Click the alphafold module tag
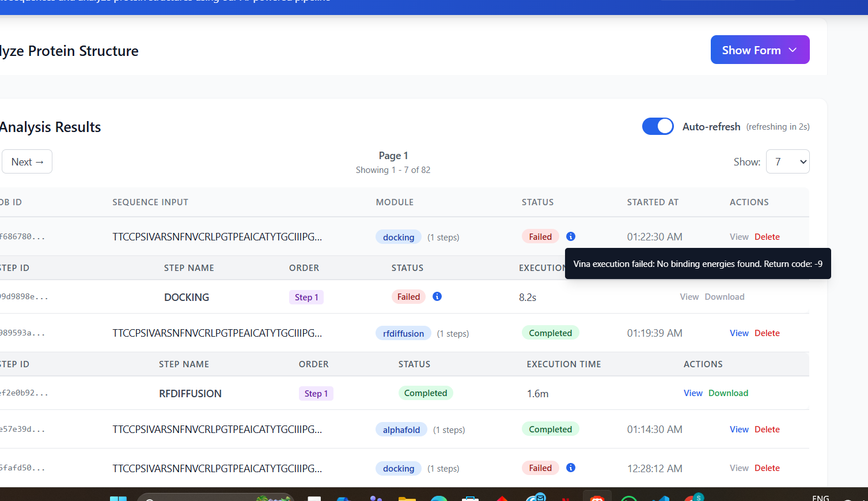Image resolution: width=868 pixels, height=501 pixels. tap(401, 430)
